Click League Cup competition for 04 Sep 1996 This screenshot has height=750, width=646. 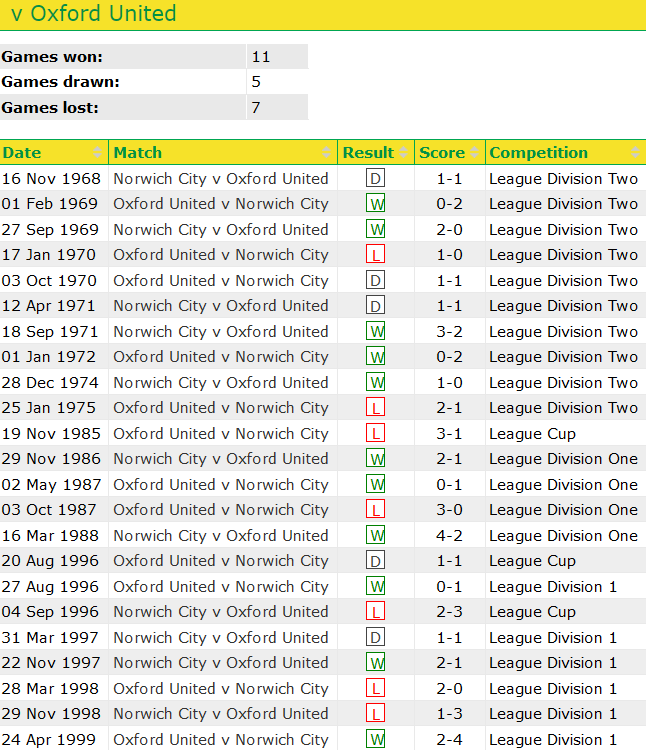(532, 612)
